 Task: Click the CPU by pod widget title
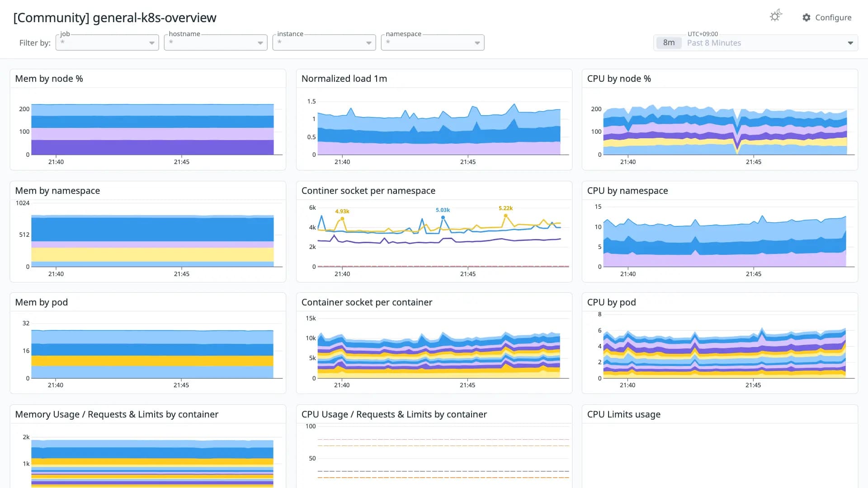tap(611, 302)
